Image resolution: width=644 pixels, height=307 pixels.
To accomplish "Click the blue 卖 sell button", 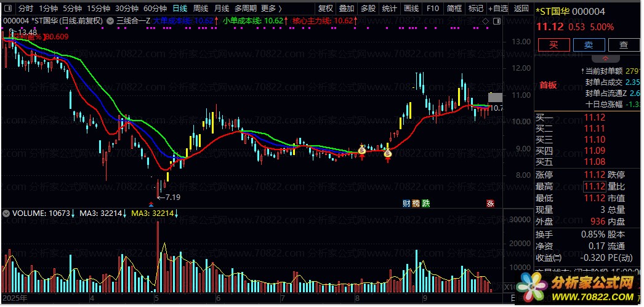I will [x=589, y=45].
